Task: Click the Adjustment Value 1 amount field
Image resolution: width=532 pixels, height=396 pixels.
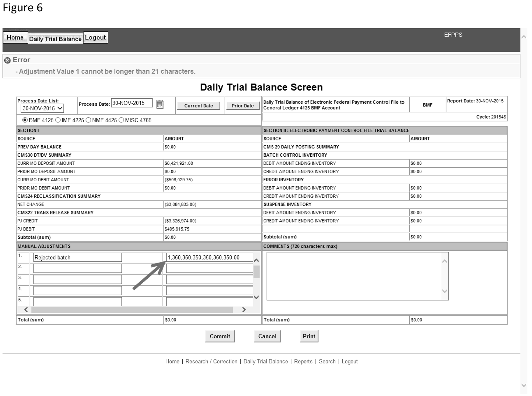Action: [x=209, y=257]
